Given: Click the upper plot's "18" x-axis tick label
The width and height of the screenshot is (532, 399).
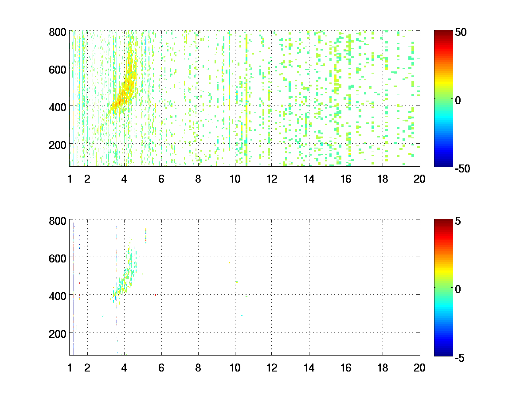Looking at the screenshot, I should (383, 179).
